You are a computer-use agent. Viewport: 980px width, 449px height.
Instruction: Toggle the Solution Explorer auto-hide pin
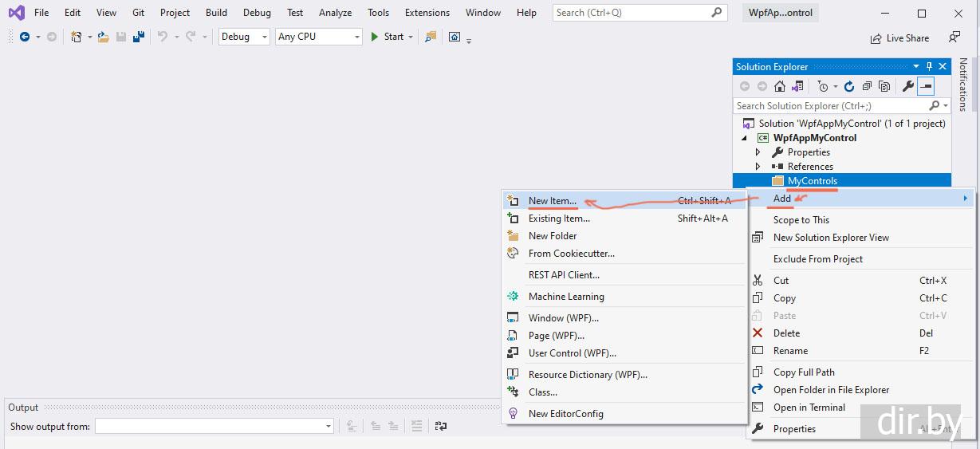pos(929,67)
